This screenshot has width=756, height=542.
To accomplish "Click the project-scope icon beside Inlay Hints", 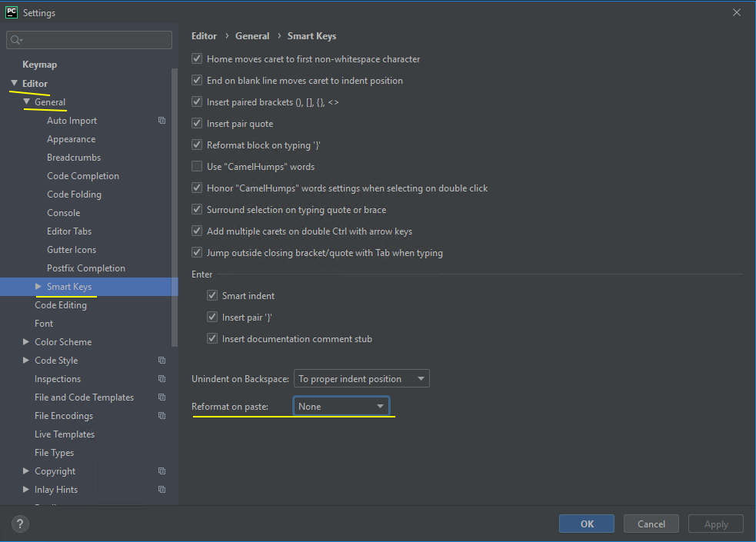I will [x=162, y=490].
